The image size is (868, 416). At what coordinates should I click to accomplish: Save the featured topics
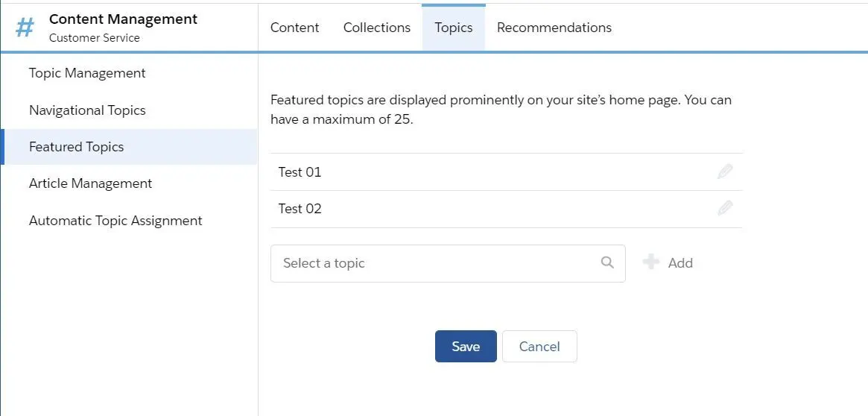click(466, 346)
